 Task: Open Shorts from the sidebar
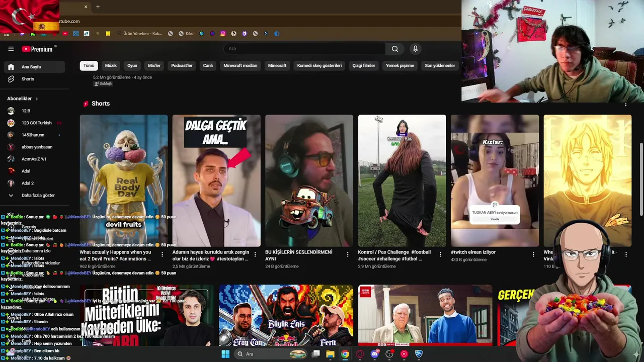pos(34,79)
